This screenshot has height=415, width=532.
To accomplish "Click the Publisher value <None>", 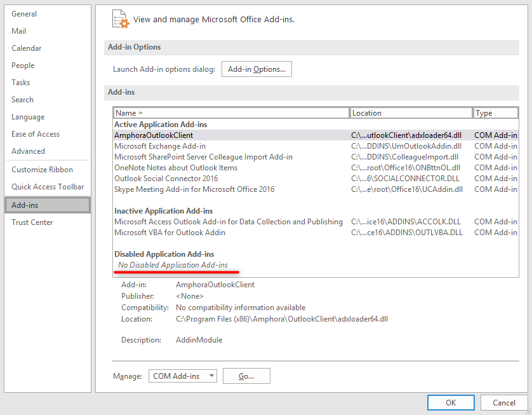I will click(190, 296).
